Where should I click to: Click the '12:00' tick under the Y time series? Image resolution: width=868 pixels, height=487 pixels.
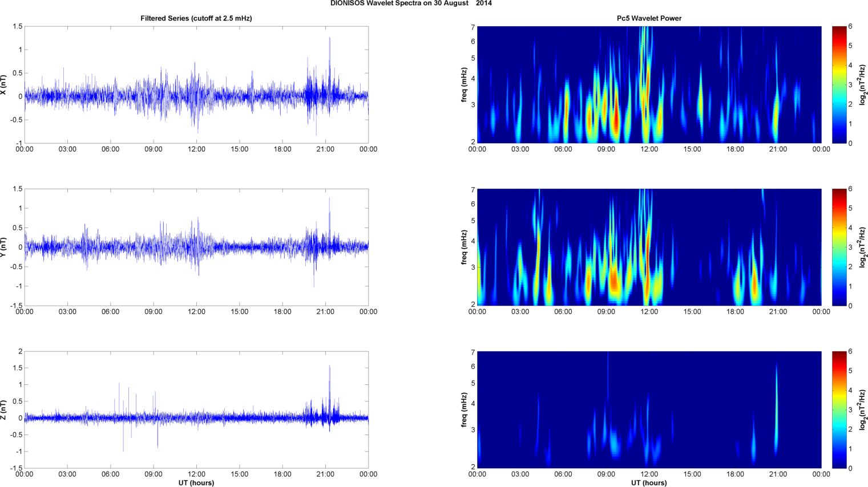(x=196, y=312)
